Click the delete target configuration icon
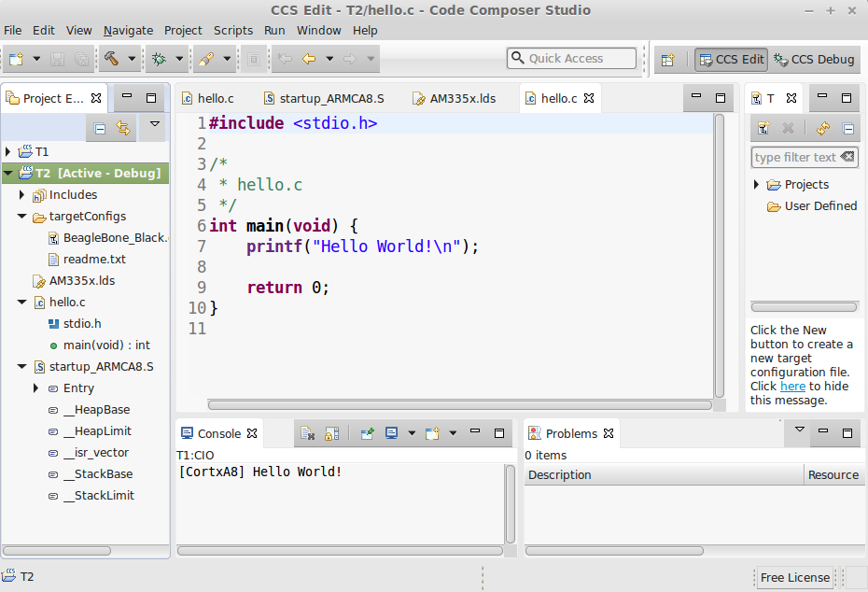This screenshot has height=592, width=868. 788,129
